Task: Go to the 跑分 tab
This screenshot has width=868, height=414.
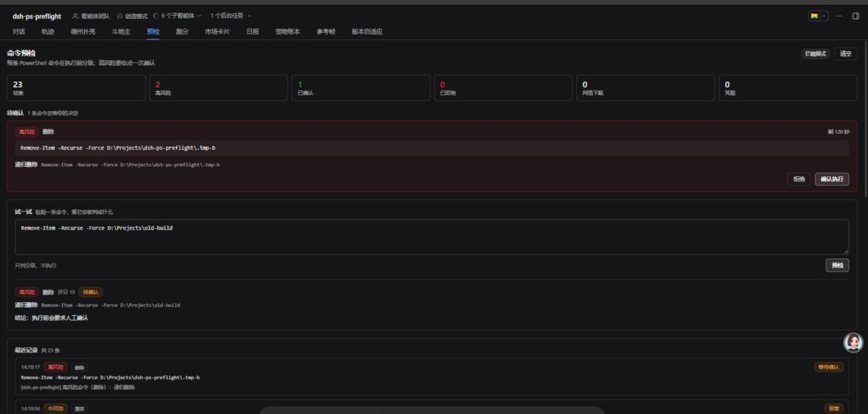Action: coord(182,31)
